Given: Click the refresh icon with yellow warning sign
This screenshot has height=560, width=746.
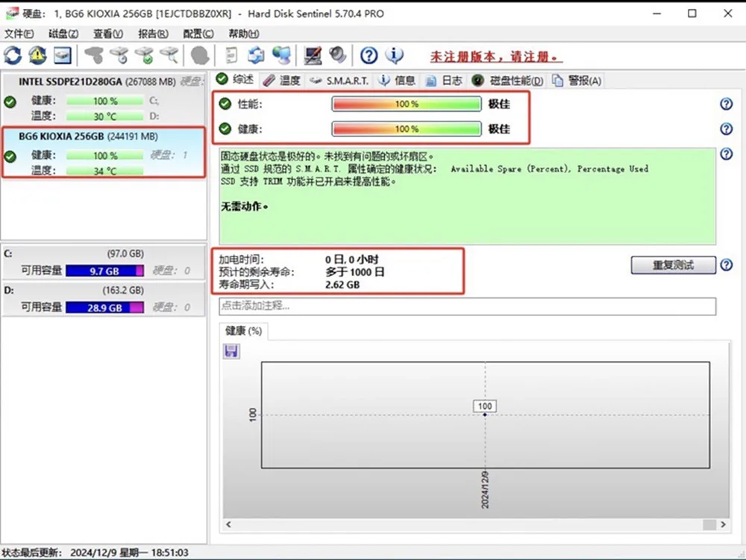Looking at the screenshot, I should click(37, 56).
